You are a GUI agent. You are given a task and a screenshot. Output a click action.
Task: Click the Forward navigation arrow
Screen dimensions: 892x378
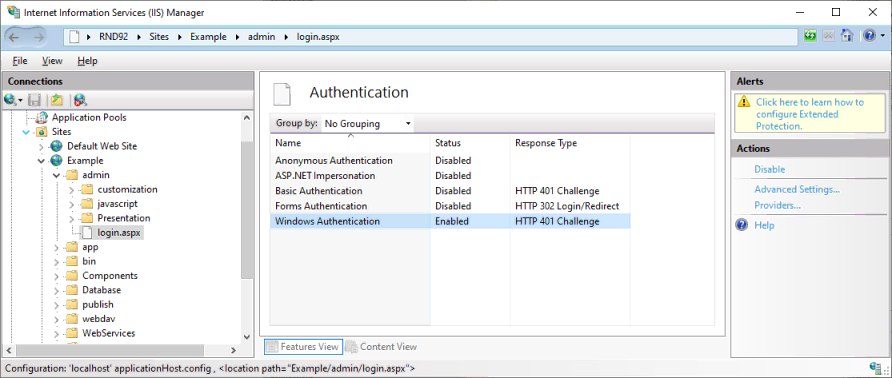coord(39,37)
